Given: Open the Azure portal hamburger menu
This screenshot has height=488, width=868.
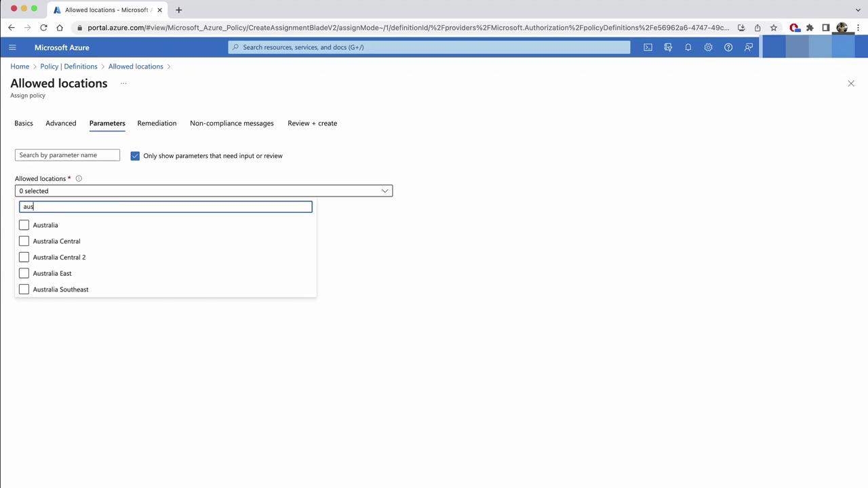Looking at the screenshot, I should (12, 47).
